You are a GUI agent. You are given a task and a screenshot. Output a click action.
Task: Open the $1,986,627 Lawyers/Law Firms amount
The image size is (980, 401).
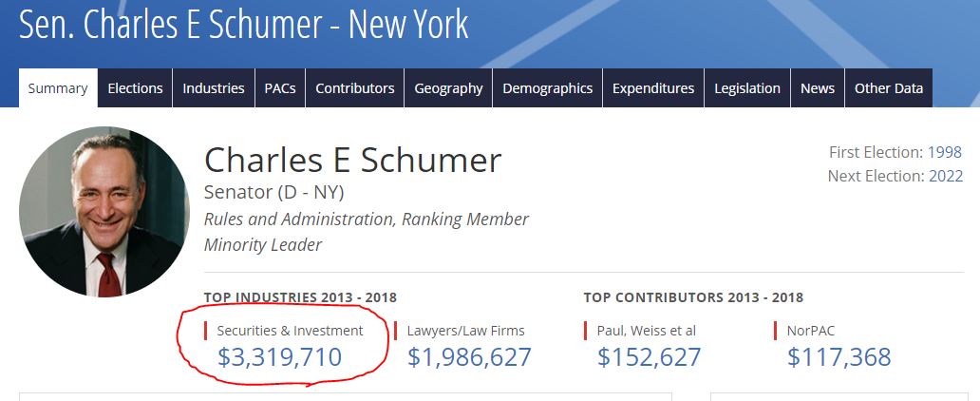[469, 357]
